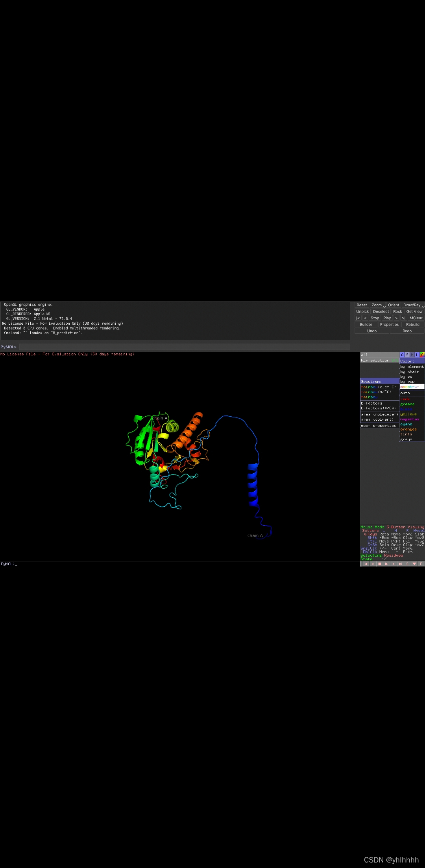This screenshot has height=868, width=425.
Task: Click the Get View button
Action: 414,311
